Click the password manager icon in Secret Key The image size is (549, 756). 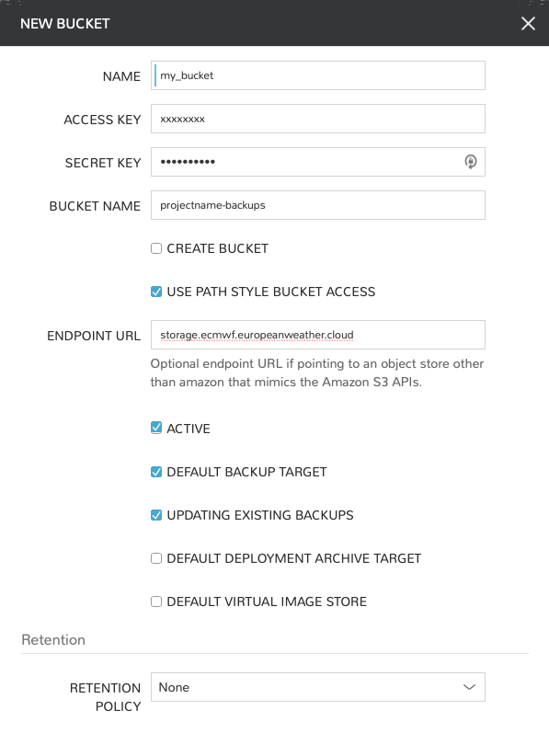pyautogui.click(x=471, y=162)
